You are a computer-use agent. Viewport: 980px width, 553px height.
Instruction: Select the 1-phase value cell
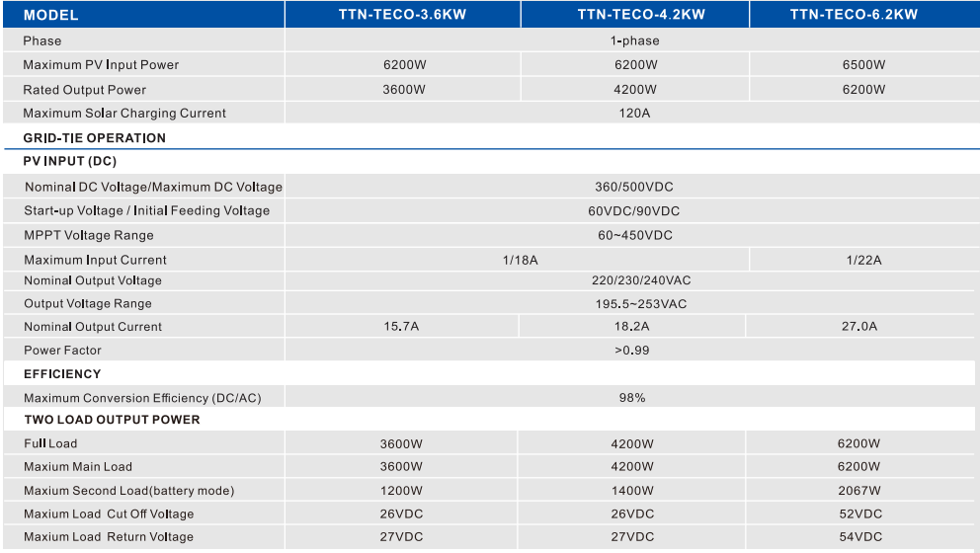click(634, 40)
